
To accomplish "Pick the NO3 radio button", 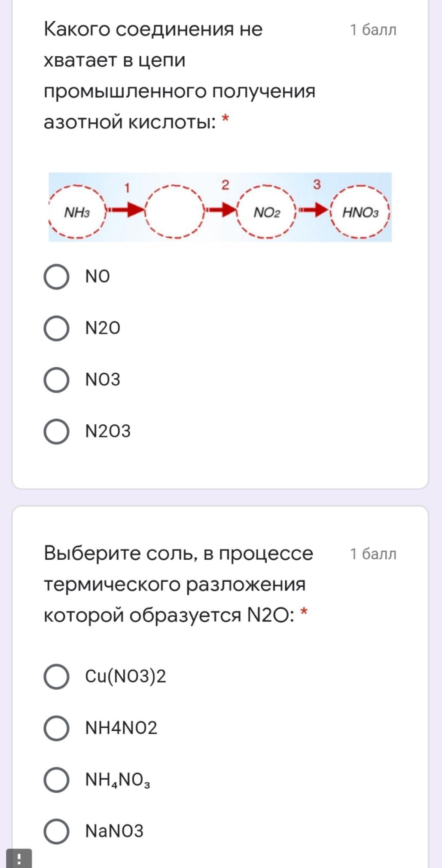I will pyautogui.click(x=57, y=380).
